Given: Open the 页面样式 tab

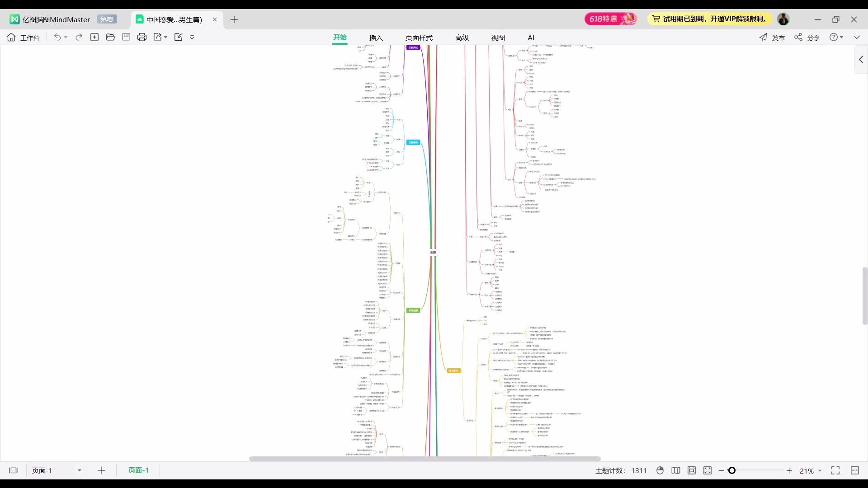Looking at the screenshot, I should [419, 38].
